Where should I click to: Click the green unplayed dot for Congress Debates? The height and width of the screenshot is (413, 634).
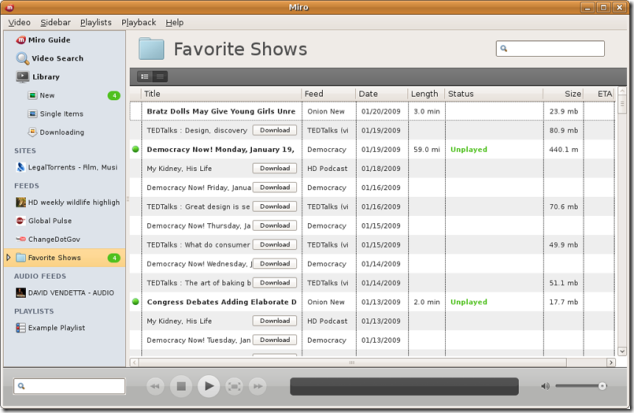135,302
